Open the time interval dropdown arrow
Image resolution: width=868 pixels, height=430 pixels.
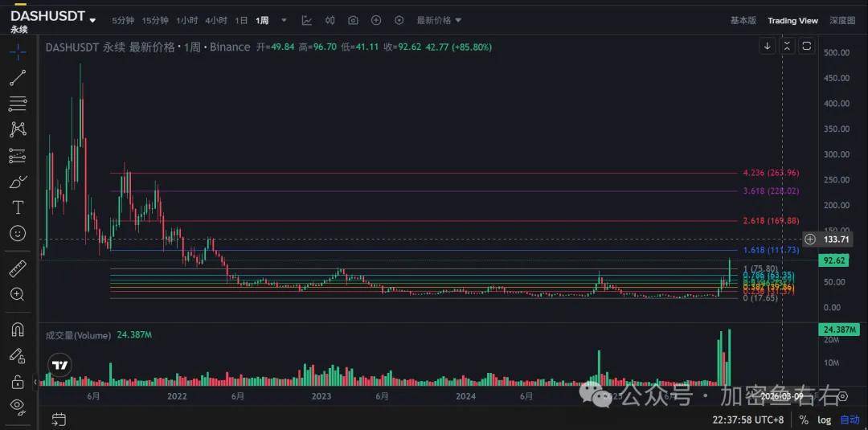(284, 20)
